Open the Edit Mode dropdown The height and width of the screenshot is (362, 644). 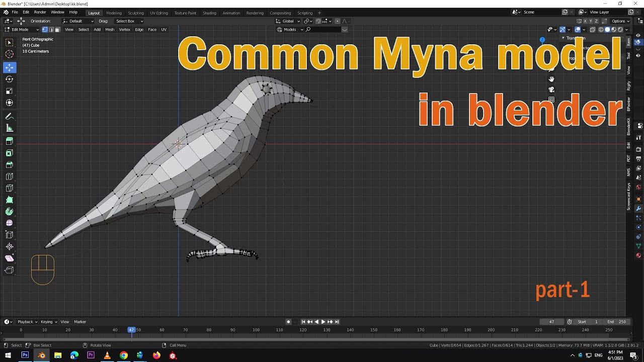[x=21, y=29]
